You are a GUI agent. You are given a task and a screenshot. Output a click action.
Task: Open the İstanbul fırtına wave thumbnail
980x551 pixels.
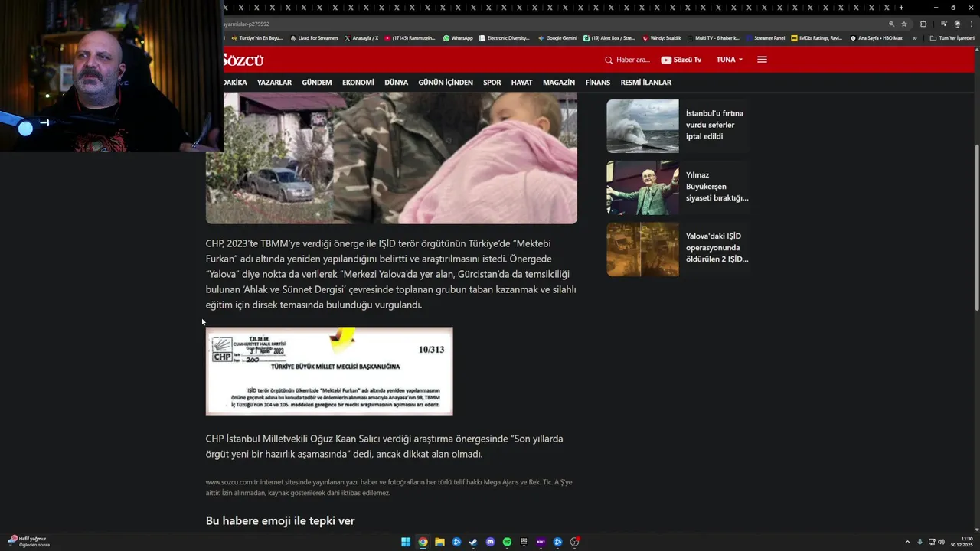coord(642,126)
